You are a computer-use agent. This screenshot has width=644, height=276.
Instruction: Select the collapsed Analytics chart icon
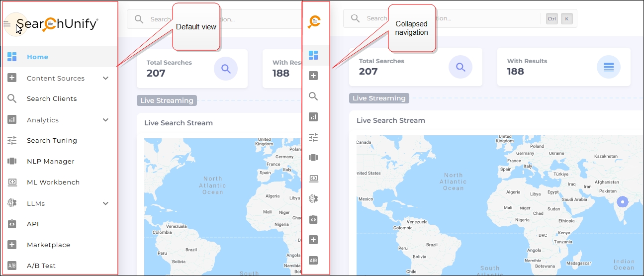point(313,117)
